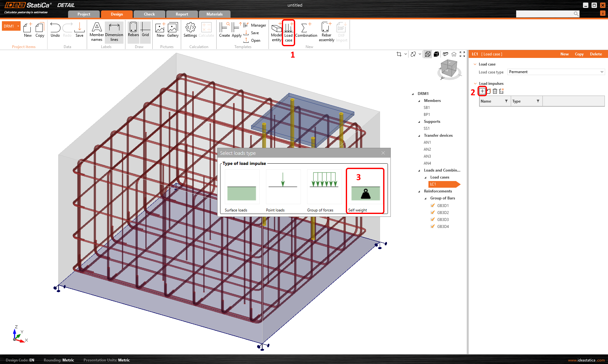The image size is (608, 364).
Task: Open the Settings tool in Calculation group
Action: 190,31
